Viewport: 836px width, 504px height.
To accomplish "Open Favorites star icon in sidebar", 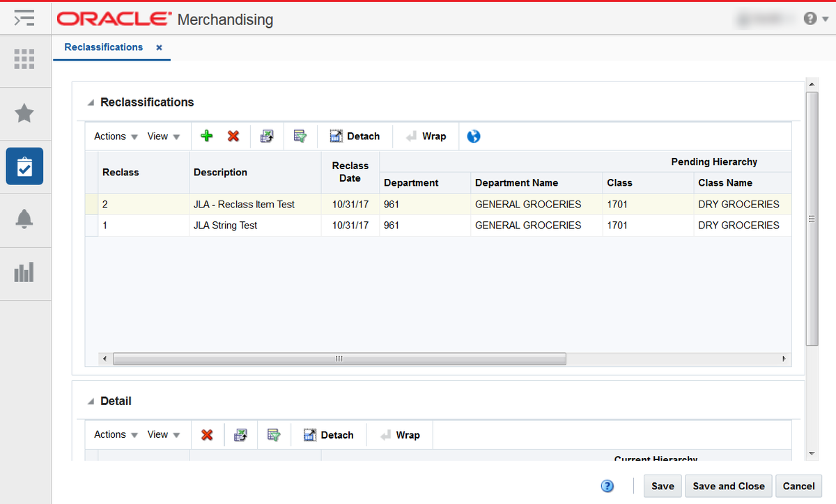I will (x=24, y=113).
